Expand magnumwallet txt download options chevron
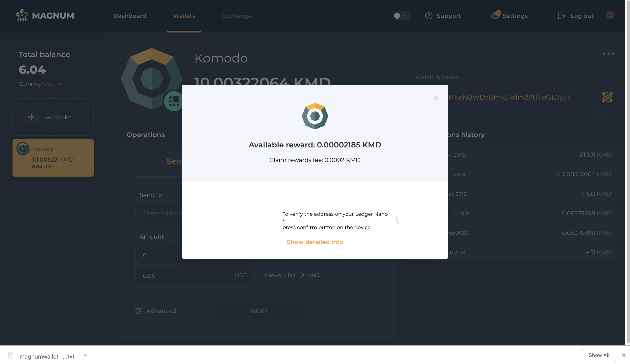The height and width of the screenshot is (364, 630). [85, 355]
